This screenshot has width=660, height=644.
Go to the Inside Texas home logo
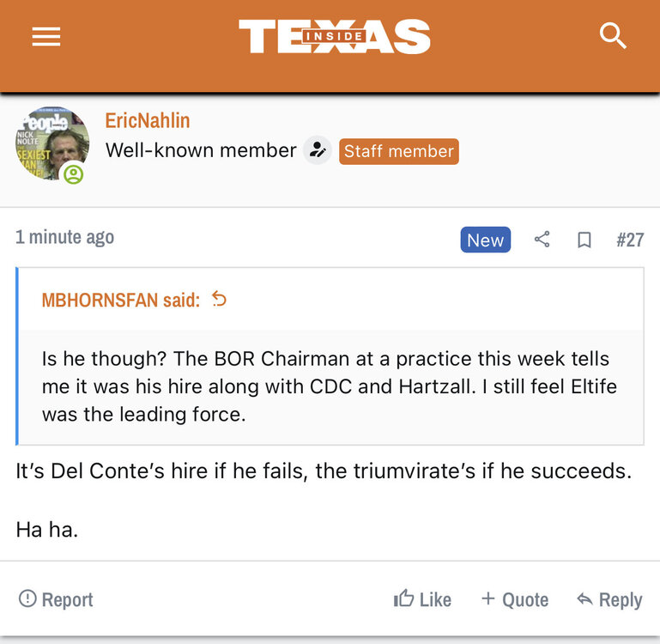[334, 37]
